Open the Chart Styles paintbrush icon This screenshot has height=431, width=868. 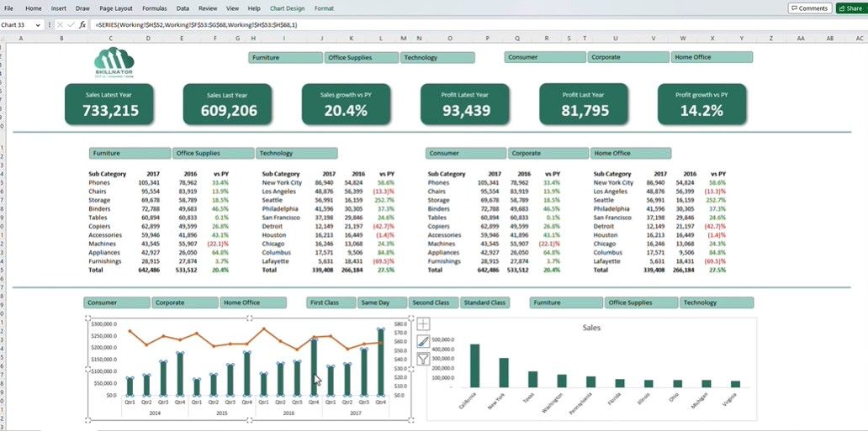coord(423,342)
